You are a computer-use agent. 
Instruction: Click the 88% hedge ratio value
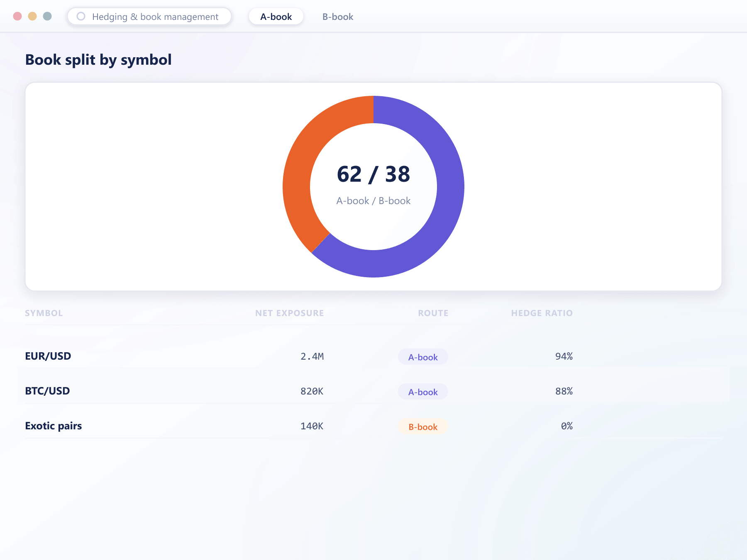click(x=564, y=391)
